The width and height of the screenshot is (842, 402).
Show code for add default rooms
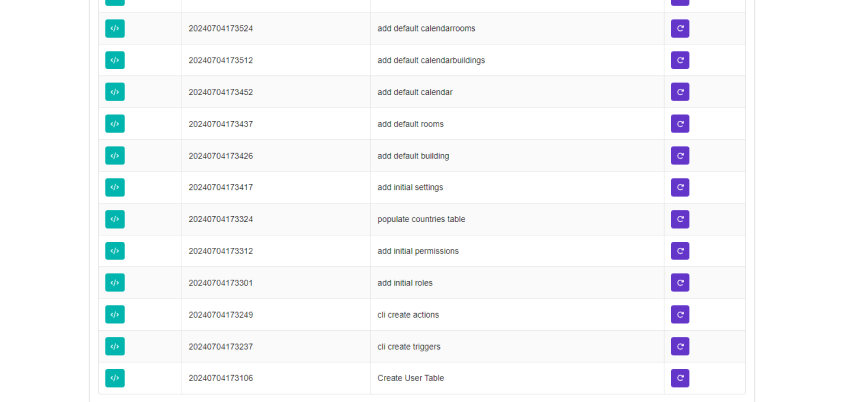pyautogui.click(x=115, y=124)
